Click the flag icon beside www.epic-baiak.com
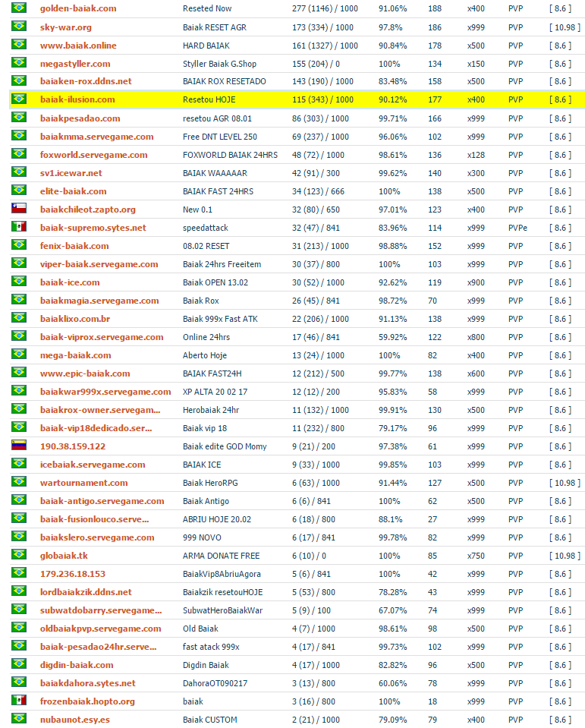This screenshot has height=728, width=585. pos(19,373)
